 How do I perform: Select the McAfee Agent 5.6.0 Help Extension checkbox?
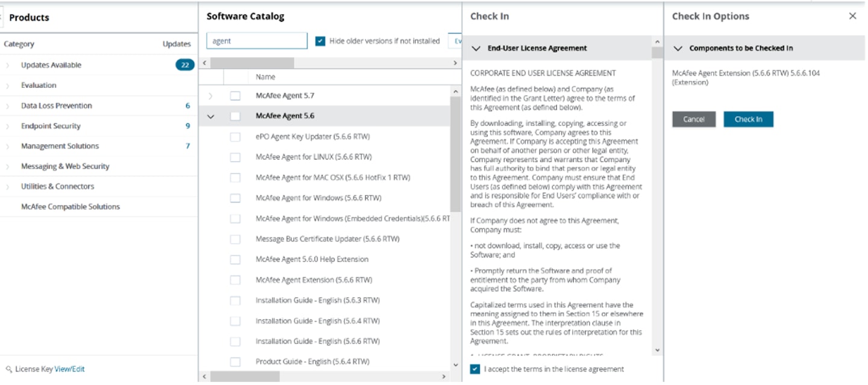coord(235,260)
